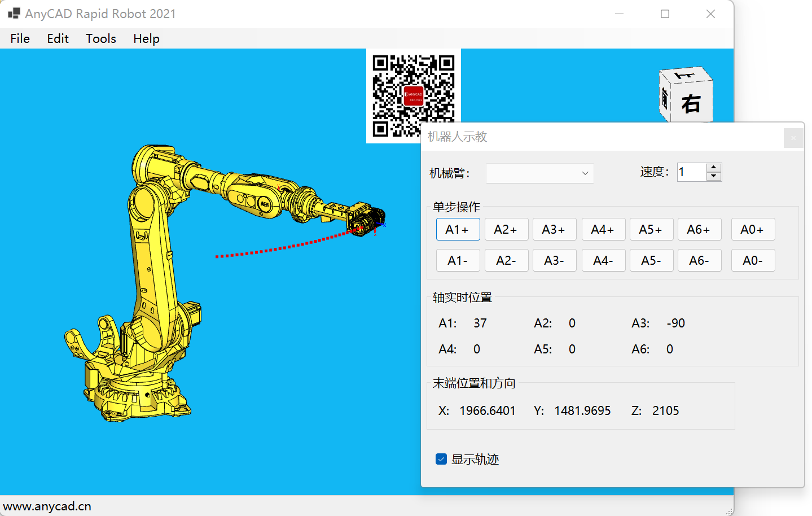Open the Edit menu
Screen dimensions: 812x516
[57, 38]
